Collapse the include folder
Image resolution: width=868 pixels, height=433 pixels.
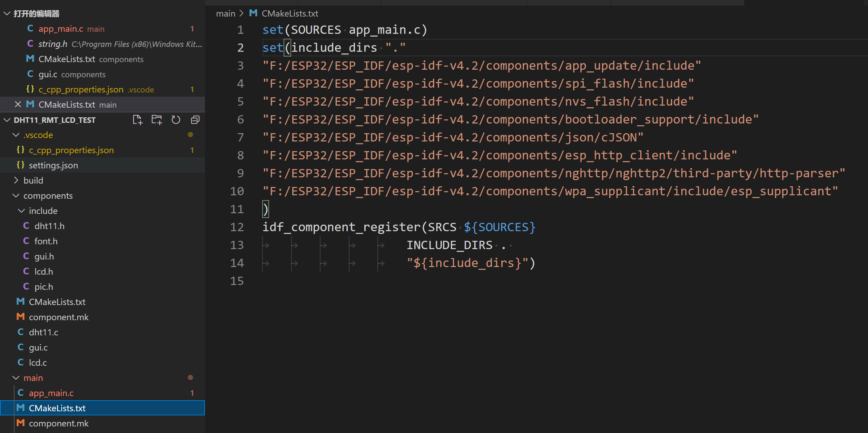[21, 211]
